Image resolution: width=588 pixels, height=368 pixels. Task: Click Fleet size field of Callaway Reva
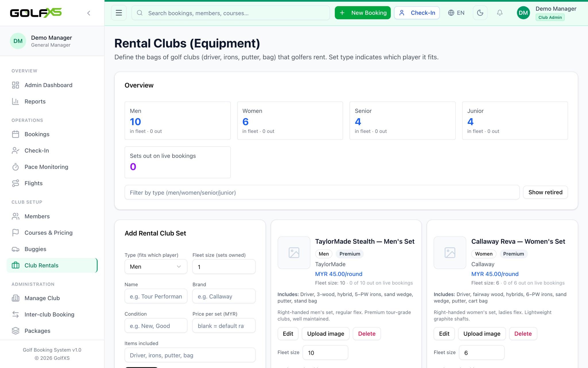481,352
